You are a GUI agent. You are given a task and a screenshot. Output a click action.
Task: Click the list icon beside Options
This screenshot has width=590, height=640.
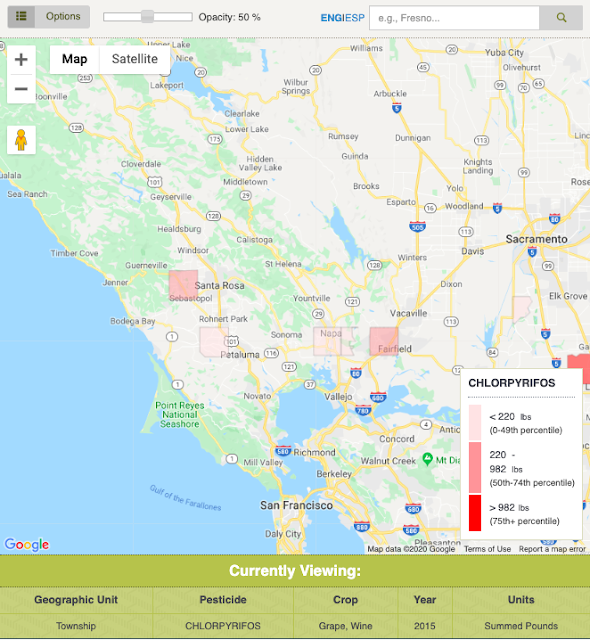click(x=21, y=17)
